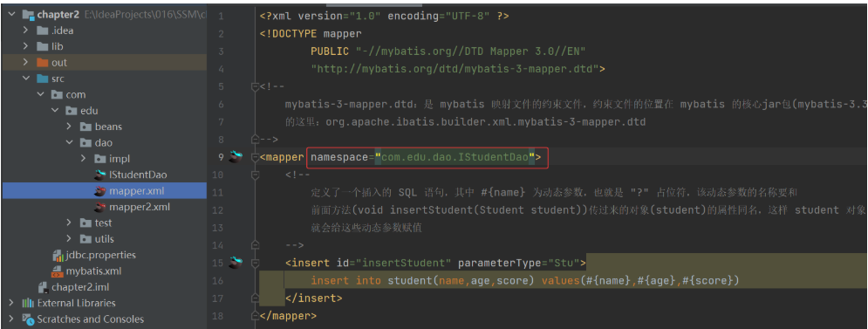868x329 pixels.
Task: Click the src source folder icon
Action: (x=42, y=79)
